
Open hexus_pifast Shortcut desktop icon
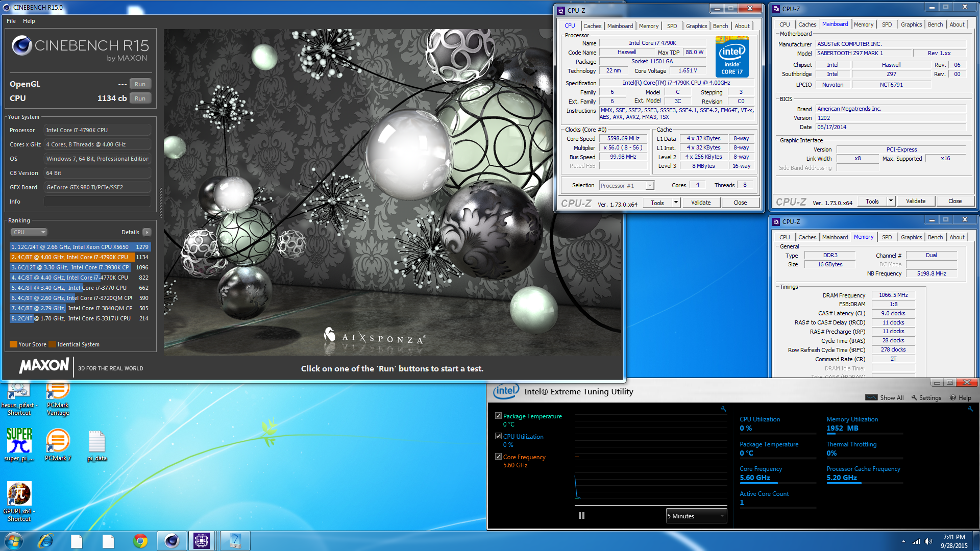coord(19,398)
